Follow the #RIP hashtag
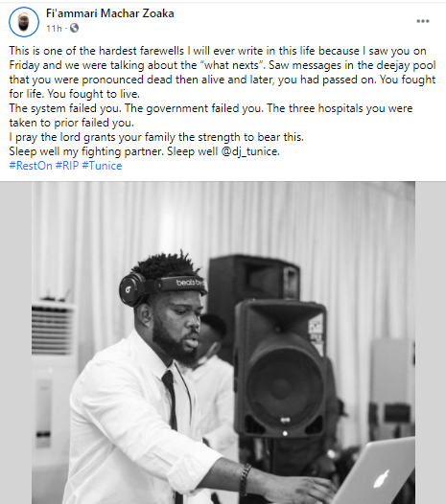Screen dimensions: 446x504 point(67,166)
